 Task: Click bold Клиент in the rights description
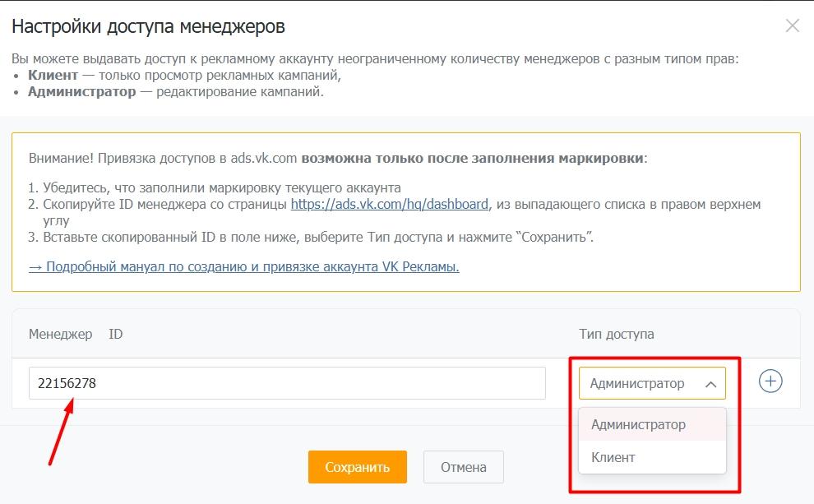[53, 75]
